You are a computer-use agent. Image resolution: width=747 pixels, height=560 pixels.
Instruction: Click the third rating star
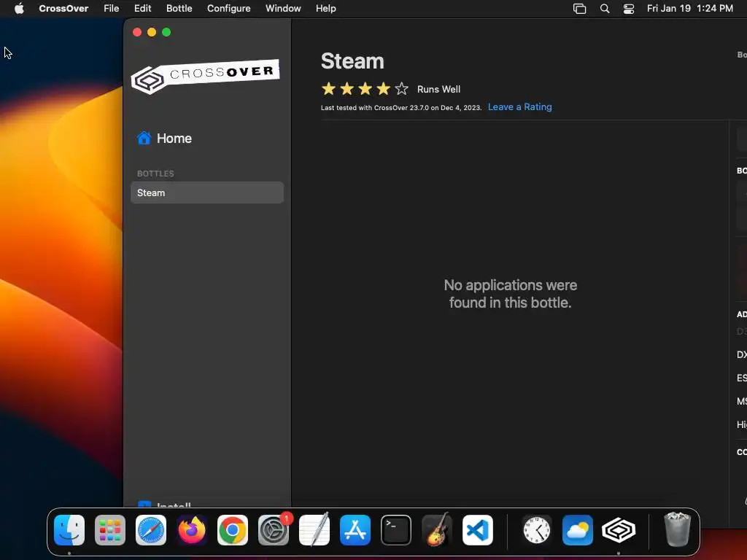pos(365,88)
